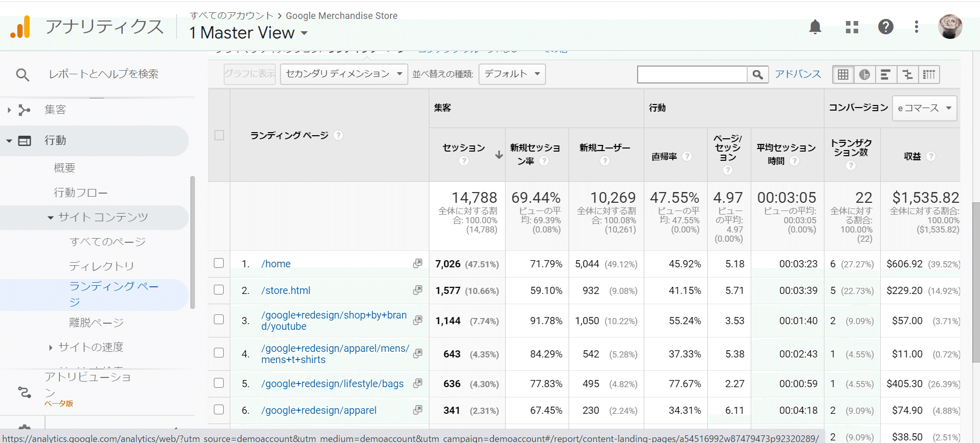Click the アトリビューション sidebar icon

[25, 392]
